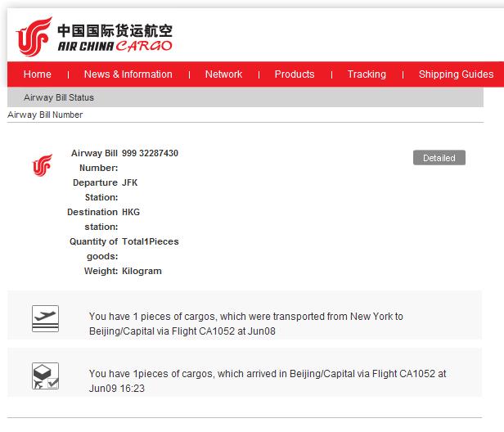The image size is (504, 432).
Task: Click departure station value JFK
Action: (129, 182)
